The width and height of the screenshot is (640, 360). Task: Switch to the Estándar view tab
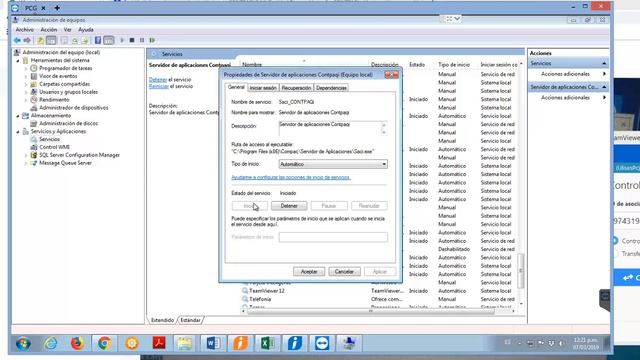[x=191, y=320]
